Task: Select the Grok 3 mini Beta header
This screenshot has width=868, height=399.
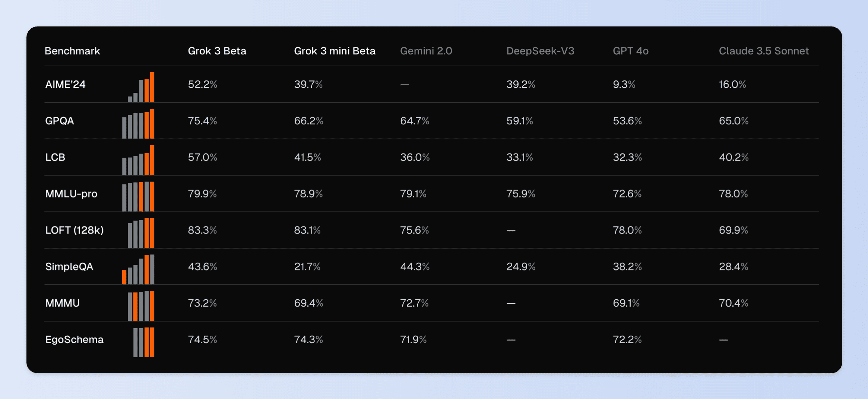Action: tap(335, 51)
